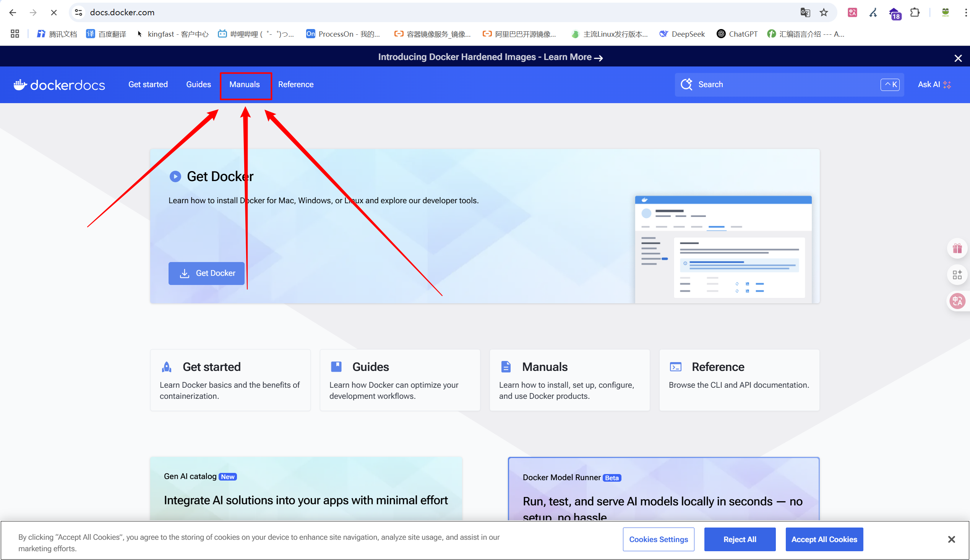Open the 主流Linux发行版本 bookmark

pos(610,34)
